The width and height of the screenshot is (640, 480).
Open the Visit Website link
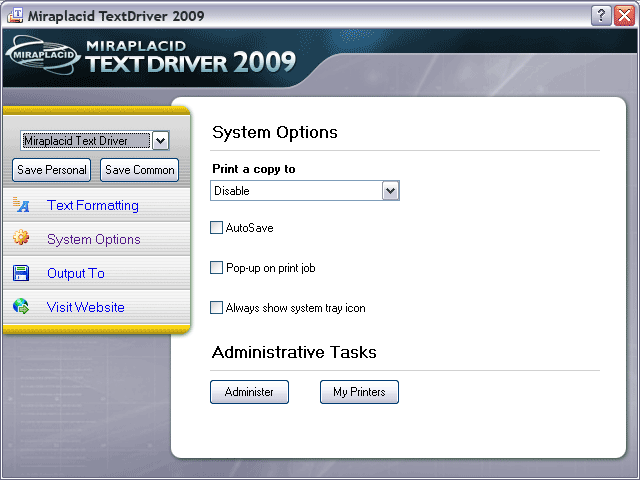(x=86, y=307)
